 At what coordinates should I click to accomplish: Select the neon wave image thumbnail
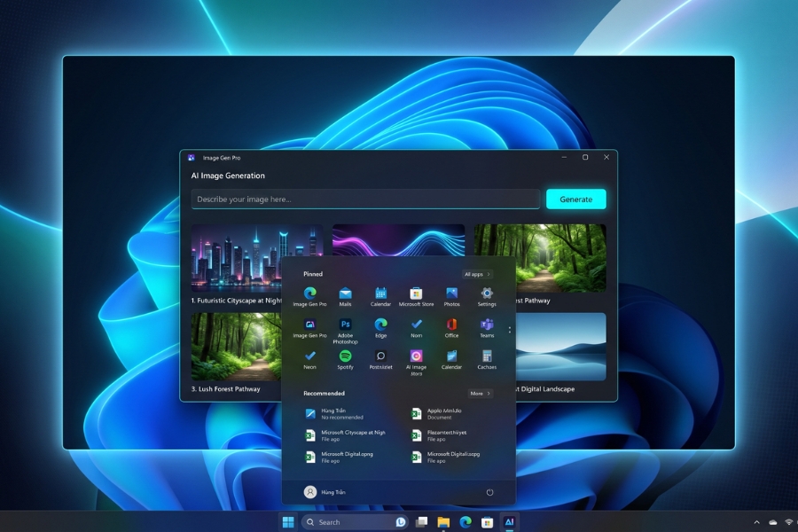(x=398, y=240)
